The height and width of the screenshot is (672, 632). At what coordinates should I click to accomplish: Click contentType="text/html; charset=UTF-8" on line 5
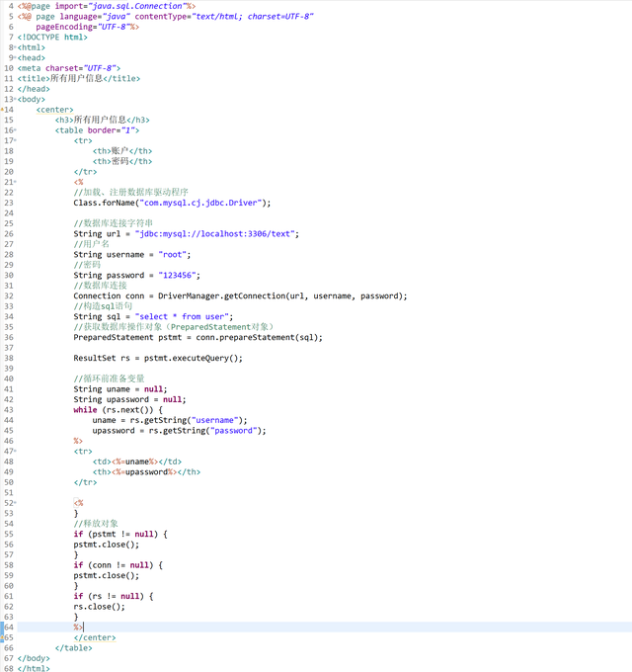[x=224, y=17]
